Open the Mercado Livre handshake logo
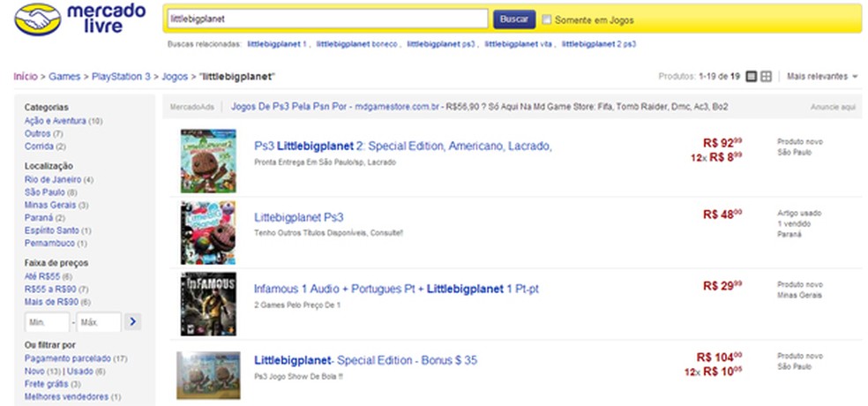Viewport: 868px width, 406px height. (38, 20)
